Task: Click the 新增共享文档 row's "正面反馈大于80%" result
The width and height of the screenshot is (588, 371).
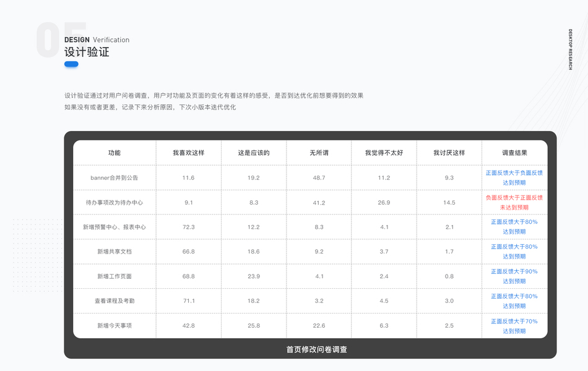Action: pyautogui.click(x=514, y=247)
